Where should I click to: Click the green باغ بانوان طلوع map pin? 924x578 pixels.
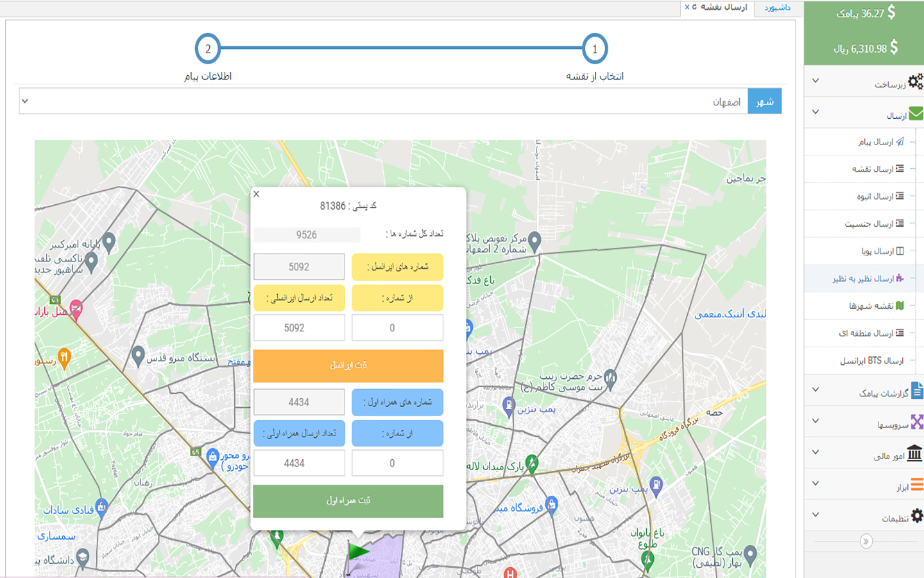point(647,561)
